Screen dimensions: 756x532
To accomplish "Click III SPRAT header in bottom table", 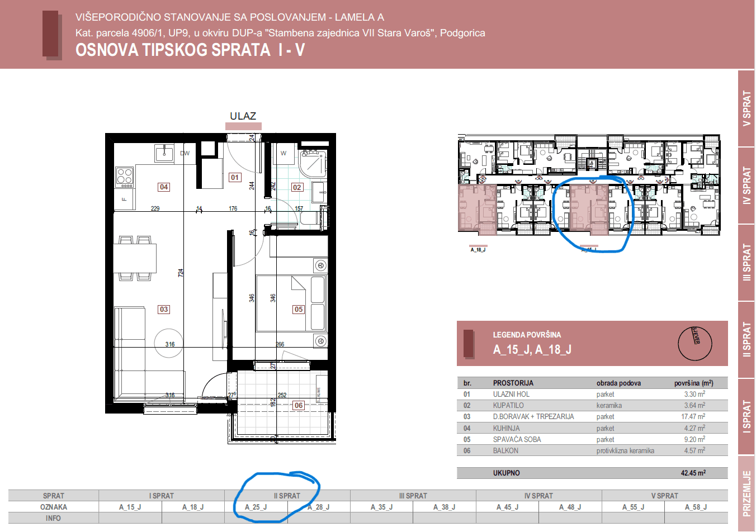I will (413, 496).
